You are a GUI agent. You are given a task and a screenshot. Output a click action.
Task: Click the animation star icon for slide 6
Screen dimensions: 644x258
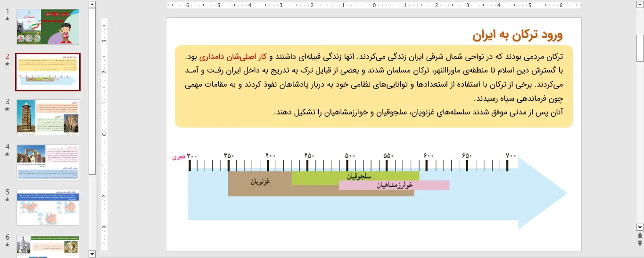pyautogui.click(x=7, y=245)
